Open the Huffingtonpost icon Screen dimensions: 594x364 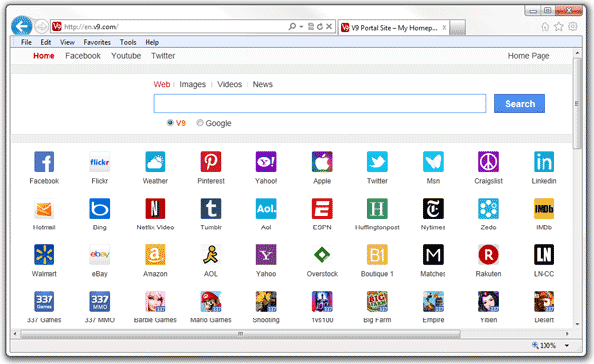[377, 209]
